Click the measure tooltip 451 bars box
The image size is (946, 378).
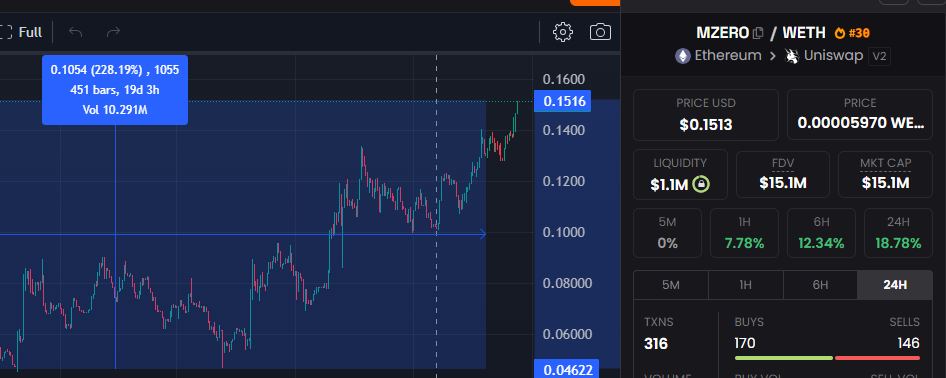[x=115, y=90]
